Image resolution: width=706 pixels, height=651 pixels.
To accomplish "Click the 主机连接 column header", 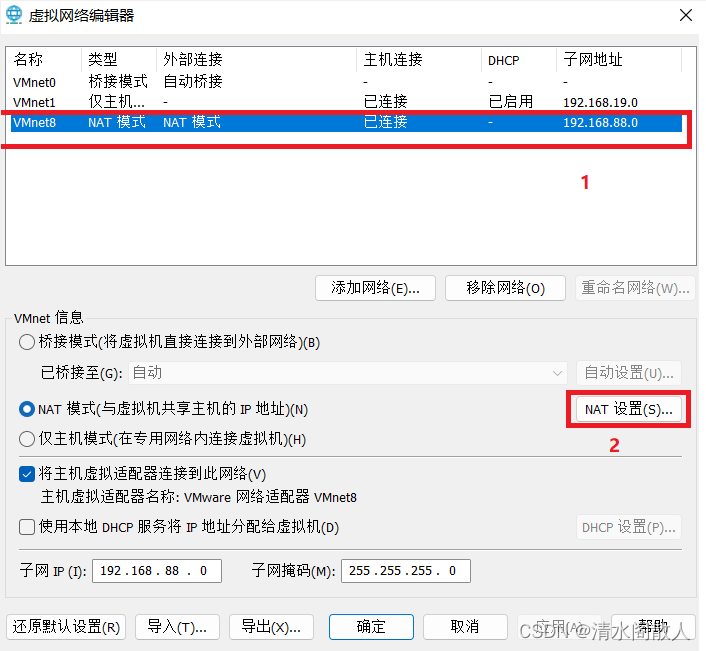I will (x=419, y=59).
